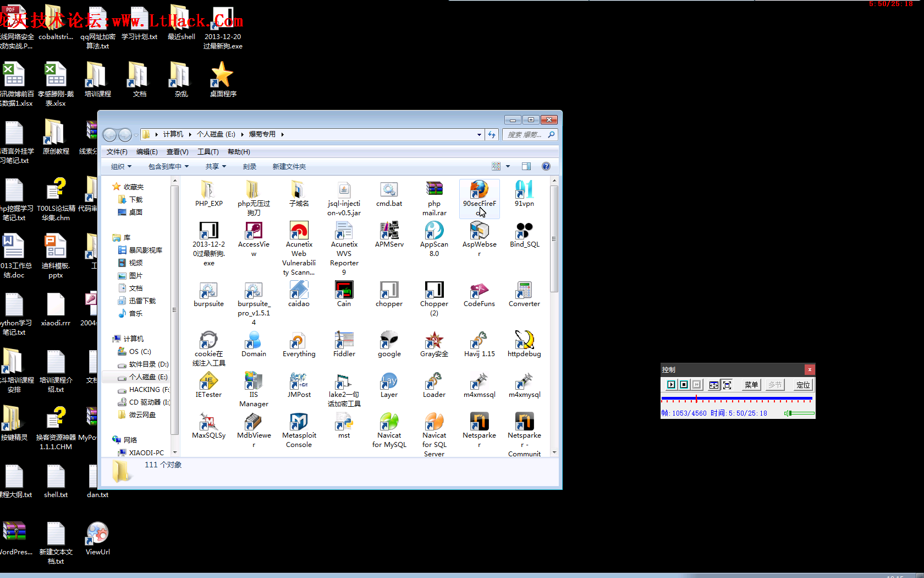Open Navicat for MySQL shortcut

point(389,430)
